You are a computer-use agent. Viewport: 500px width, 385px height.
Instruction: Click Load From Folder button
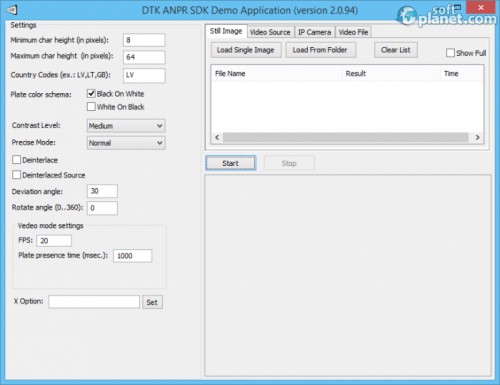point(320,50)
